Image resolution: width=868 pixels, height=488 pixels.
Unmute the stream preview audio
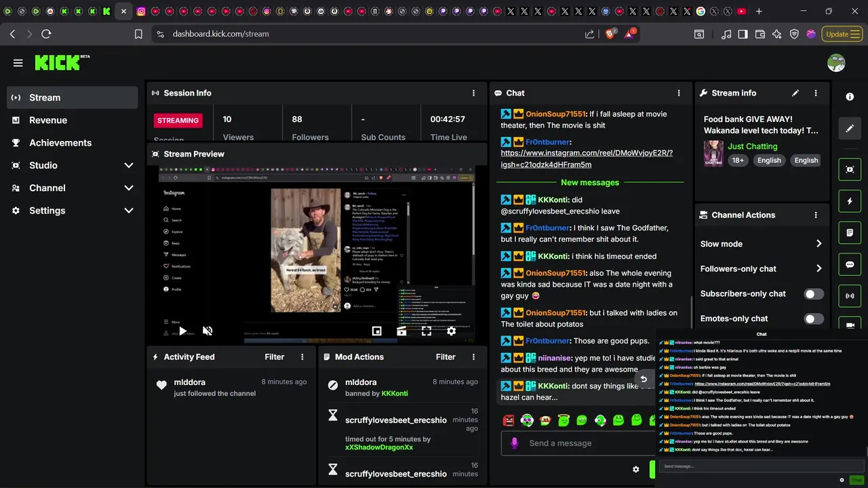(208, 331)
